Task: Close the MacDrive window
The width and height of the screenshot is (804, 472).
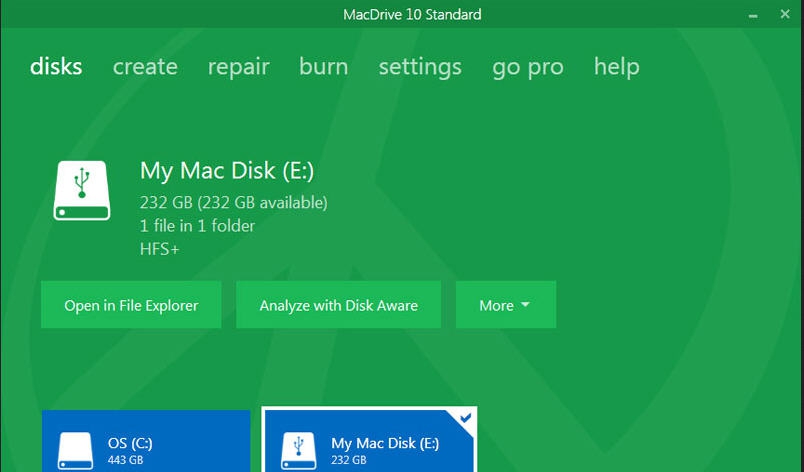Action: pos(785,14)
